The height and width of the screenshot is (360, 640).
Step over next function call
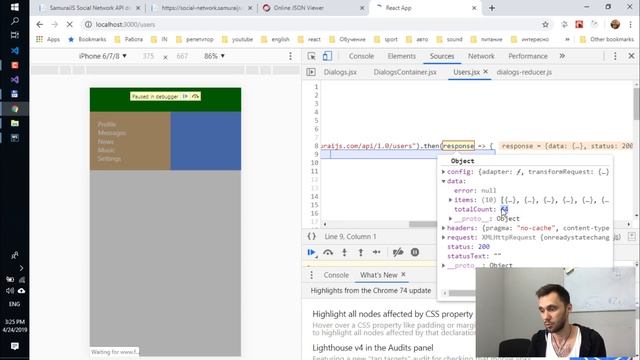(328, 253)
